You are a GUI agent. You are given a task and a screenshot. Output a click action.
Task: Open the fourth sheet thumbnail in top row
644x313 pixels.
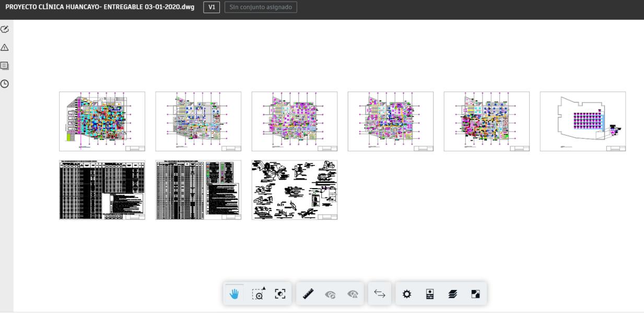[390, 121]
